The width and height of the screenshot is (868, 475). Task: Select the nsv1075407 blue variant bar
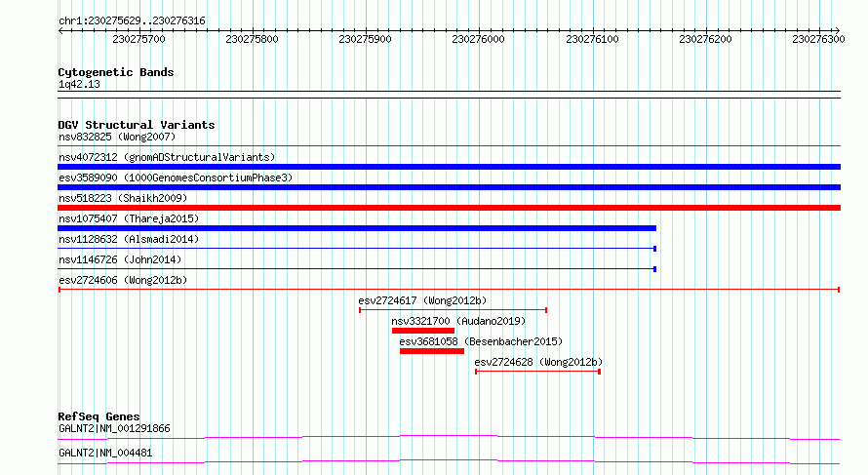[x=357, y=228]
